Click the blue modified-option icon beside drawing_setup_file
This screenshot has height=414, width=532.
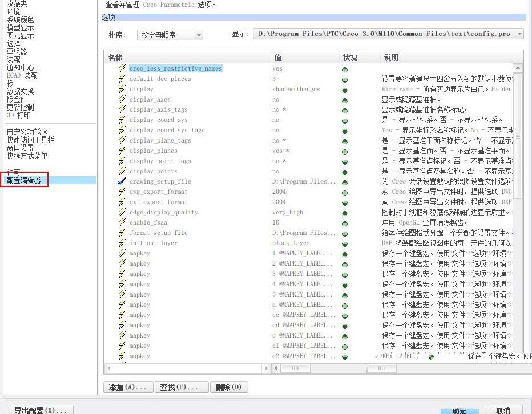121,181
